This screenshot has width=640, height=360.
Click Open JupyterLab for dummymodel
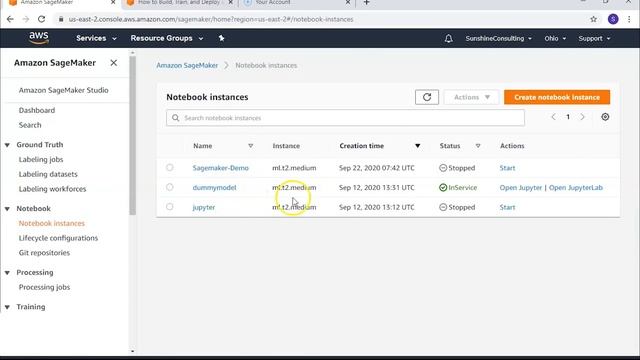[x=576, y=187]
